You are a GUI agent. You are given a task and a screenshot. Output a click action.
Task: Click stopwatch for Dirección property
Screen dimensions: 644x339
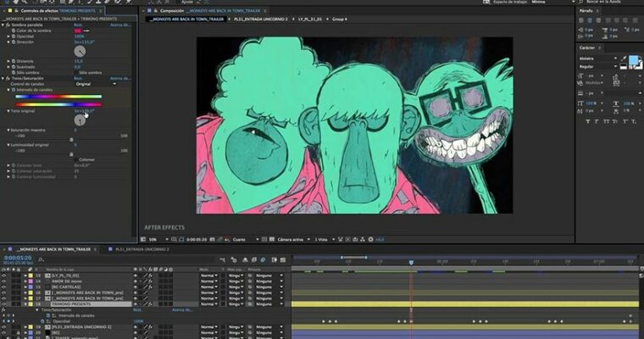14,42
